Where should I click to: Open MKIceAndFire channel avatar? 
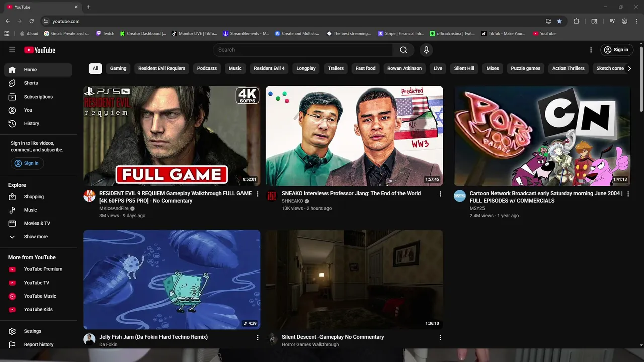(89, 196)
